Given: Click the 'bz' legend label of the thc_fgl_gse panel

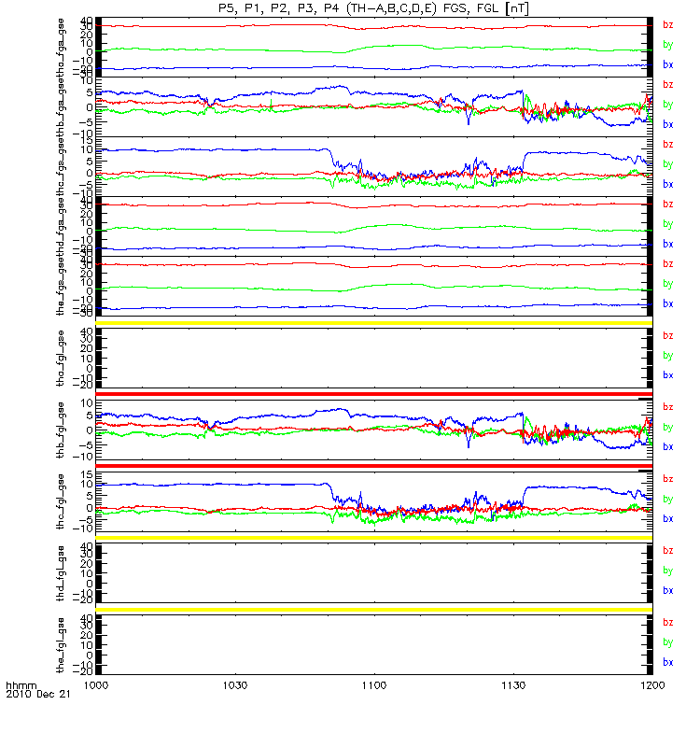Looking at the screenshot, I should pos(667,479).
